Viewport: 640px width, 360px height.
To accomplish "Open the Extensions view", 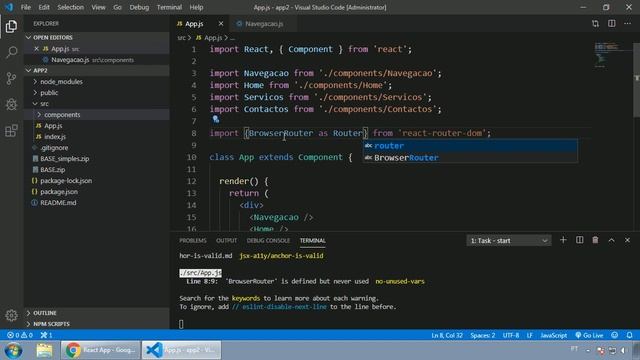I will (11, 131).
